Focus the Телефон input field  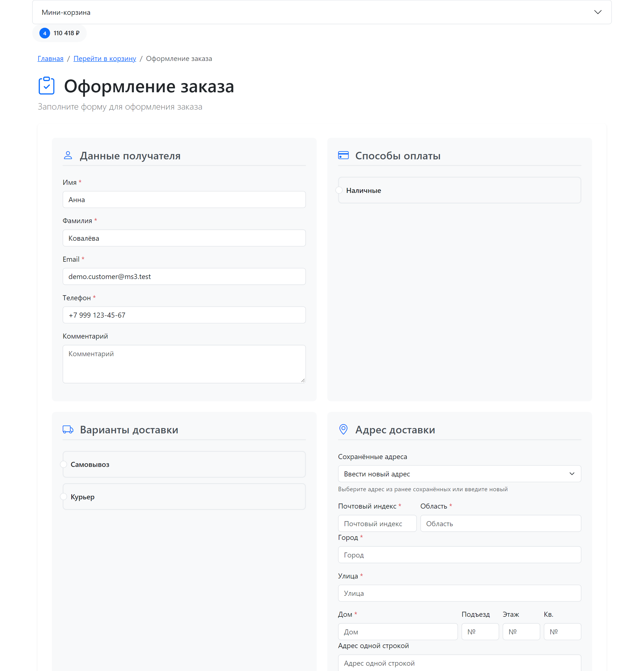(x=184, y=315)
